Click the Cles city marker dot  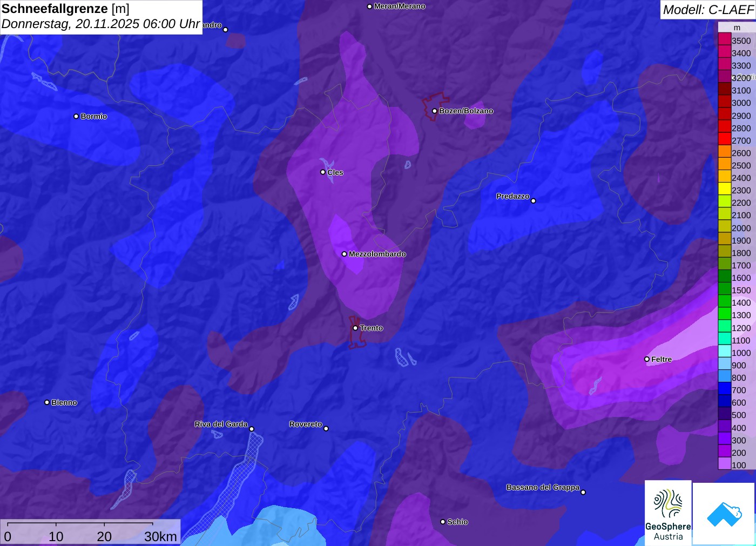click(323, 172)
